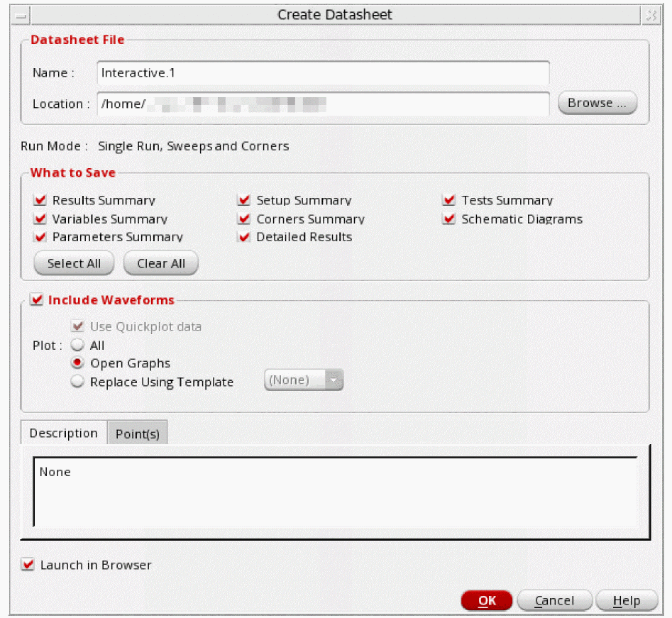672x618 pixels.
Task: Select the Description tab
Action: click(63, 434)
